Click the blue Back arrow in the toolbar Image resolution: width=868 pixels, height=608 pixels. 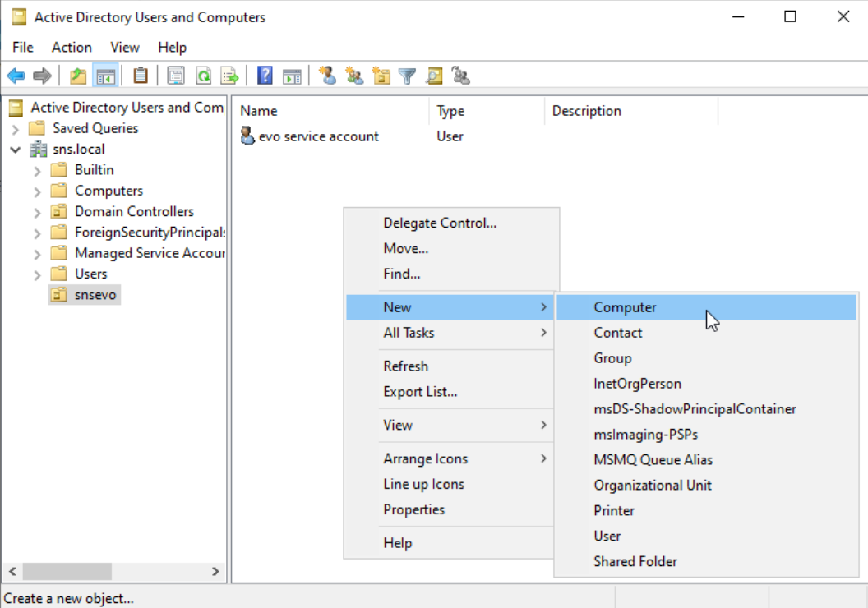pos(16,76)
